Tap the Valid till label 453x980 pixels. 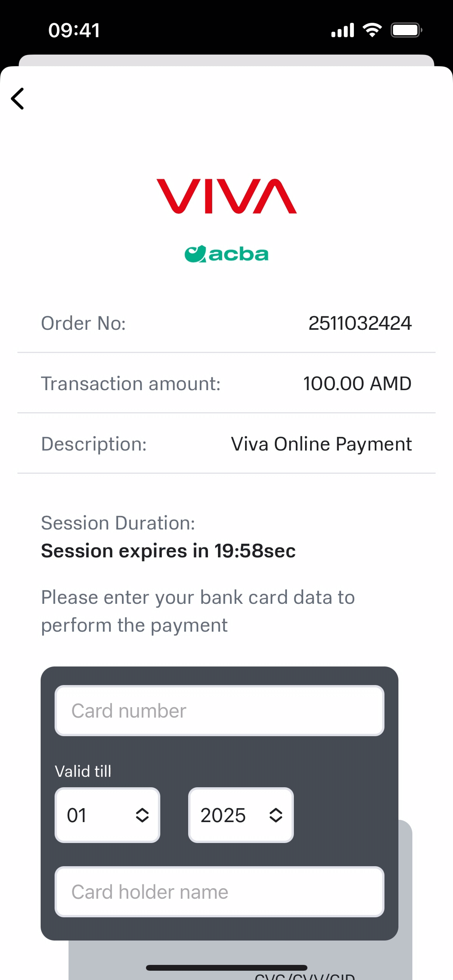[x=83, y=771]
